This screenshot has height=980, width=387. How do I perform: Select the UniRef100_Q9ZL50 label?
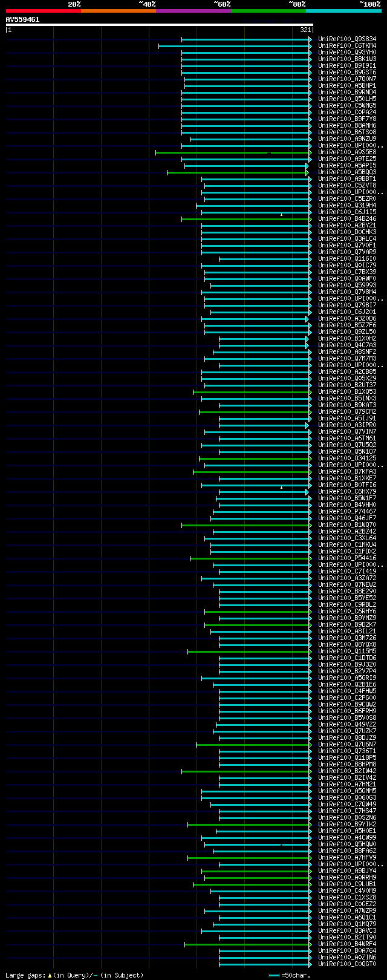point(347,332)
